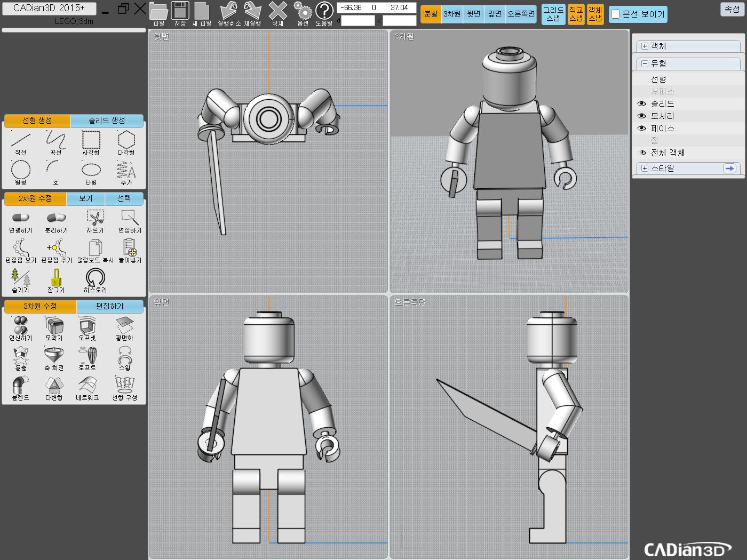Open the 속성 properties button

(x=732, y=9)
